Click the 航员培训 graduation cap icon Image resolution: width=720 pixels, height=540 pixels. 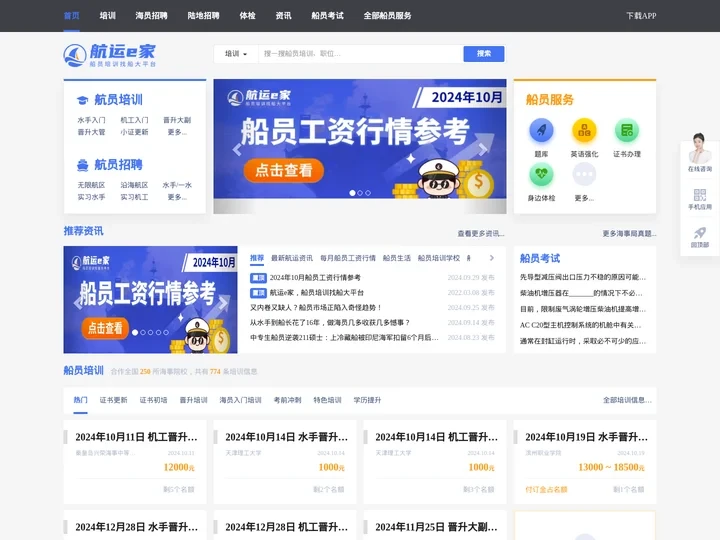(83, 100)
